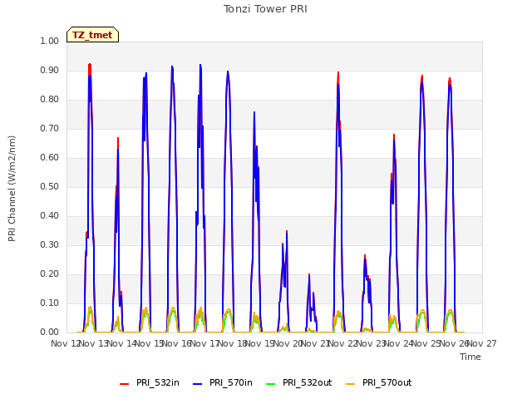Click the 0.70 y-axis tick label

coord(50,129)
